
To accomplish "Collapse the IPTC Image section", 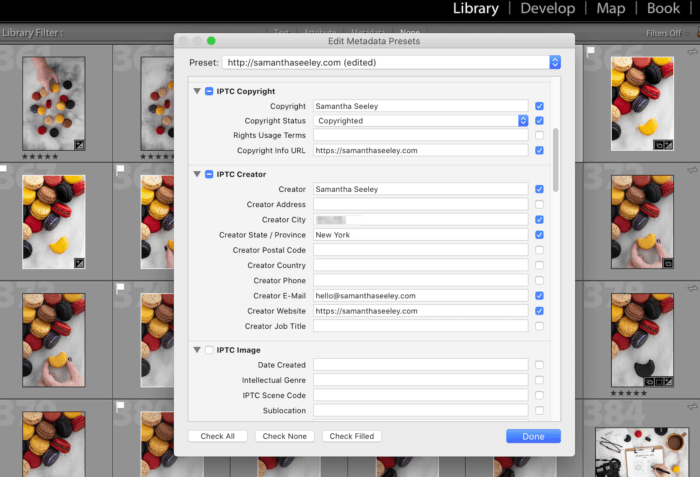I will click(197, 350).
